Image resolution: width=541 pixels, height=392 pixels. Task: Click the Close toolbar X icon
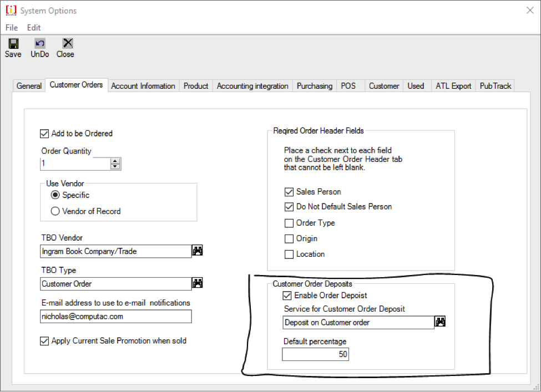point(68,43)
